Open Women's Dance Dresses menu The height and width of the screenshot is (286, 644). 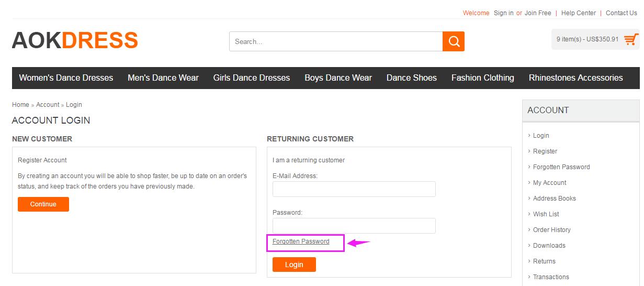(66, 78)
